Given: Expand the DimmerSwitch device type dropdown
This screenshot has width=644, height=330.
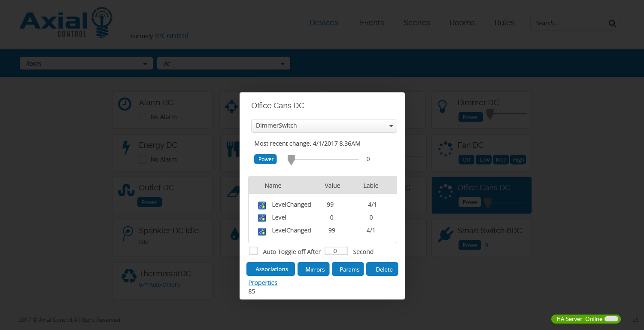Looking at the screenshot, I should (324, 126).
